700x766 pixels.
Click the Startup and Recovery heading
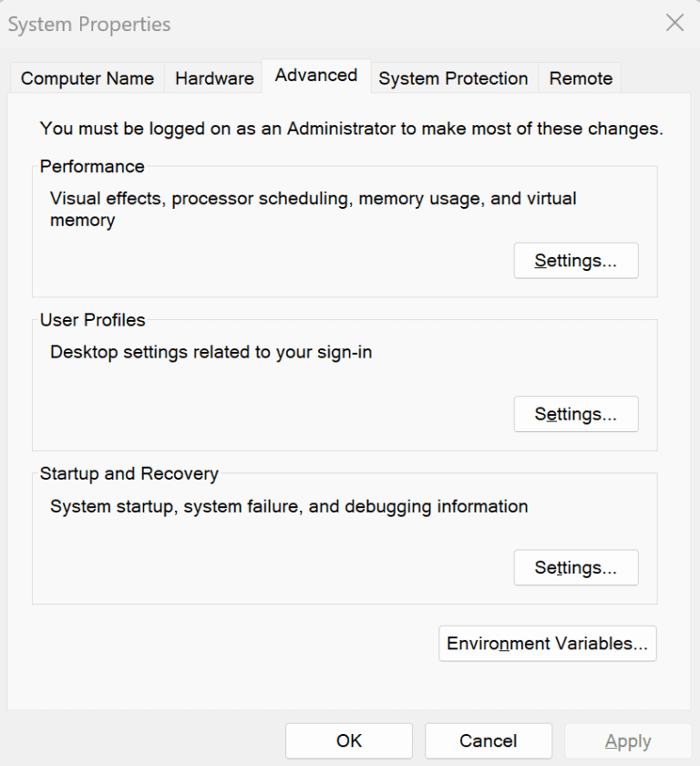128,473
